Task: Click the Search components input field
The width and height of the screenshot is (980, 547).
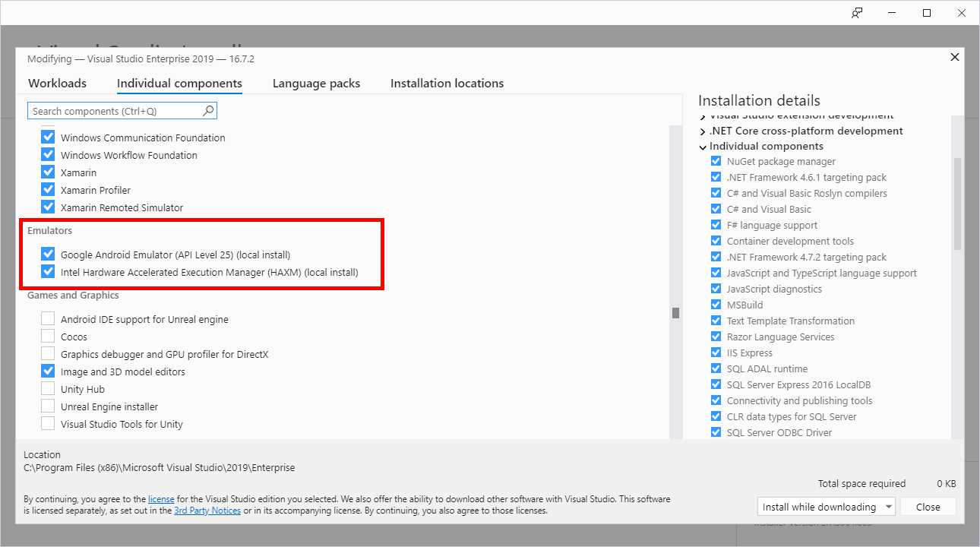Action: pyautogui.click(x=114, y=110)
